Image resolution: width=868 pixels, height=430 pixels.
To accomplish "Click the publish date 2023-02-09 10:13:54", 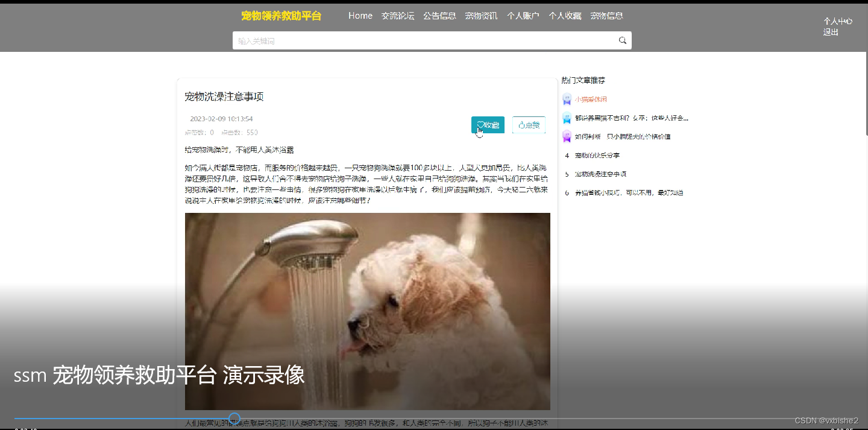I will pyautogui.click(x=221, y=119).
